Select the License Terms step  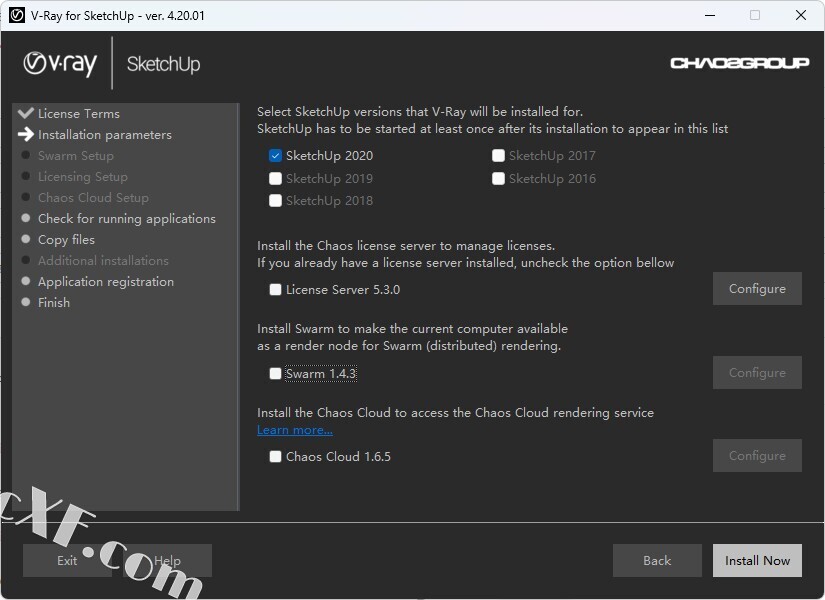[x=78, y=114]
